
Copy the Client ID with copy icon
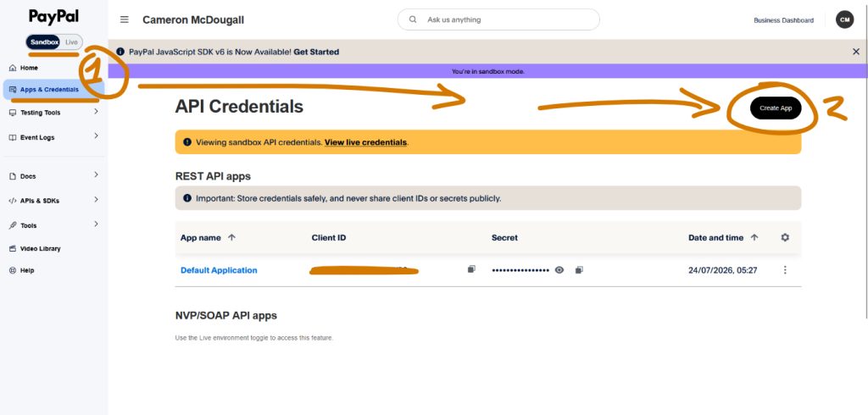[471, 269]
